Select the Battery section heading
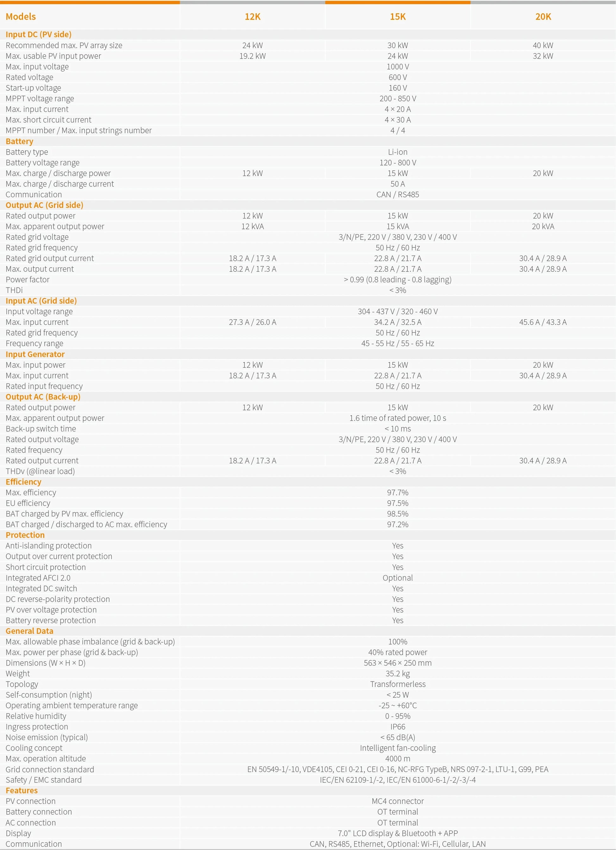616x850 pixels. coord(20,141)
